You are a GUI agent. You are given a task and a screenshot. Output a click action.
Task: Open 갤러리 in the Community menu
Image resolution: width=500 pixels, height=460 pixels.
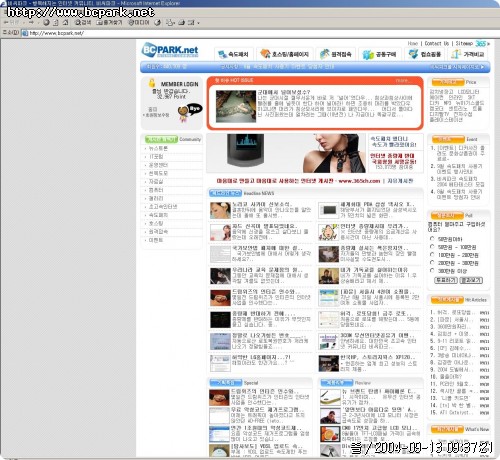tap(156, 198)
